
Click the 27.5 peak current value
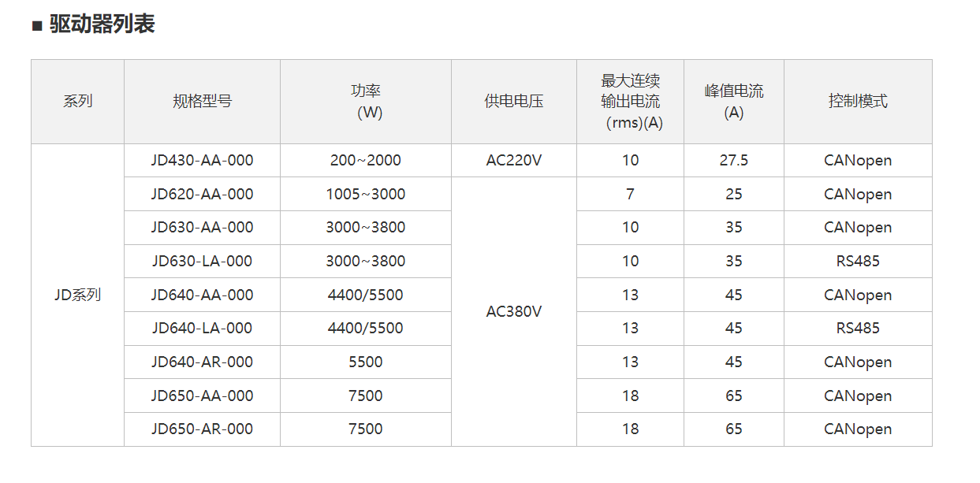(734, 161)
